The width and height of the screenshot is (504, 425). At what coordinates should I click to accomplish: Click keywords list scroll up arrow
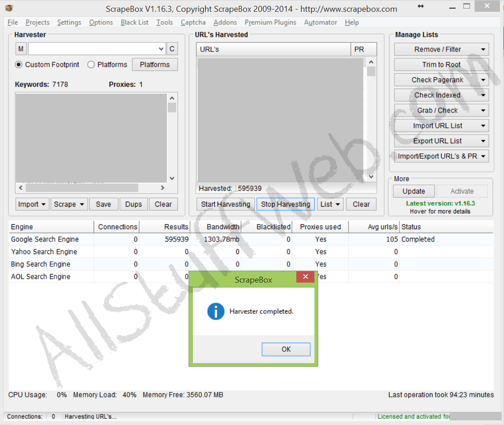pos(172,98)
